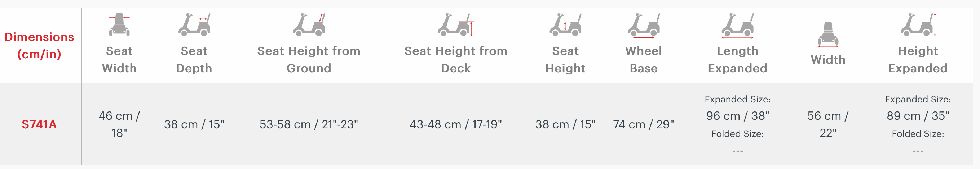Click the Length Expanded scooter icon
Image resolution: width=980 pixels, height=169 pixels.
[738, 26]
